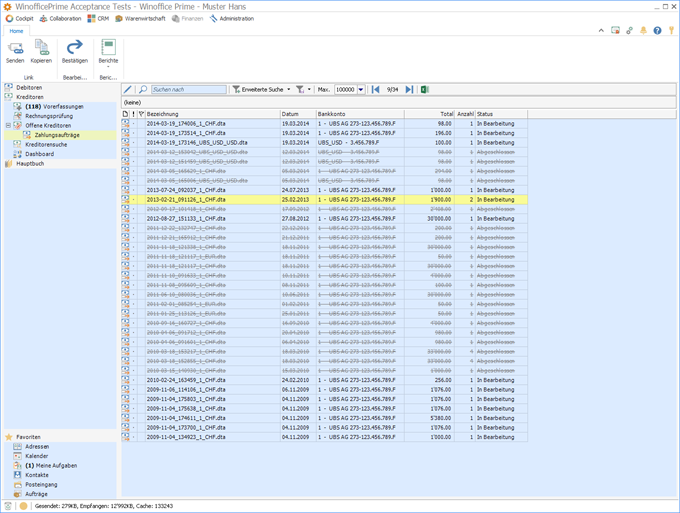Open the Adressen favorite

coord(37,447)
